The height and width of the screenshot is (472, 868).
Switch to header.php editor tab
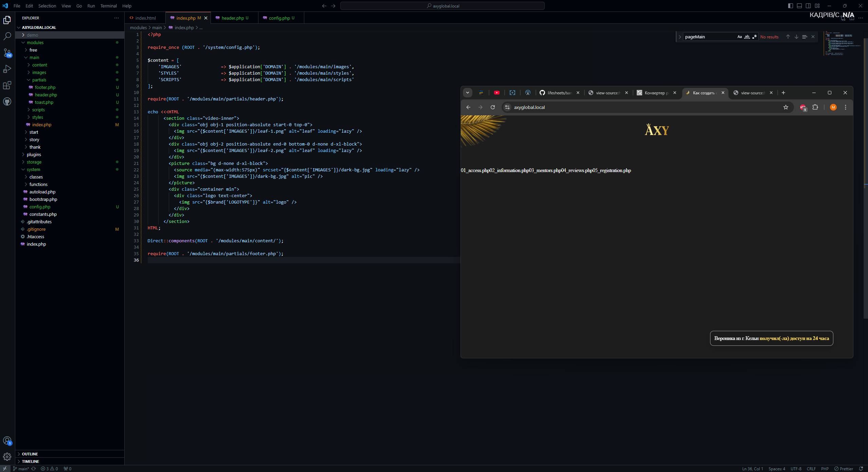coord(233,18)
